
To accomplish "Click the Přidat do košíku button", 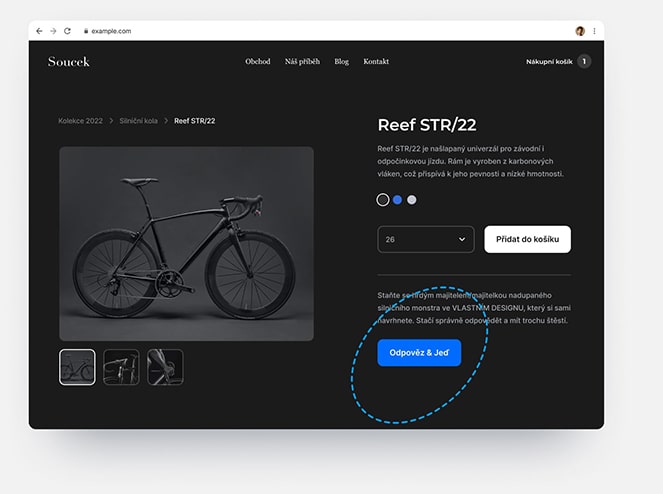I will pos(527,239).
